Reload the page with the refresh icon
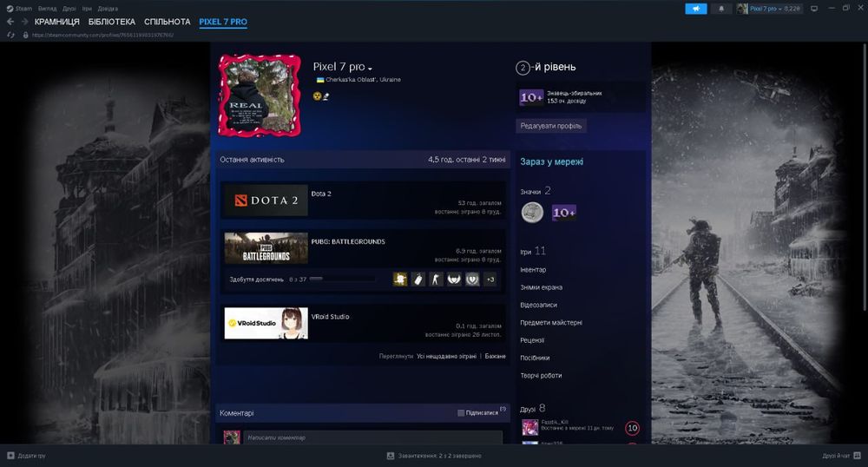The image size is (868, 467). 10,35
